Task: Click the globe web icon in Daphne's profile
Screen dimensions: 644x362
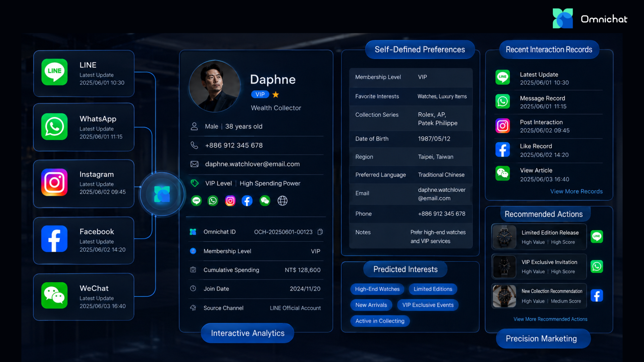Action: (x=282, y=201)
